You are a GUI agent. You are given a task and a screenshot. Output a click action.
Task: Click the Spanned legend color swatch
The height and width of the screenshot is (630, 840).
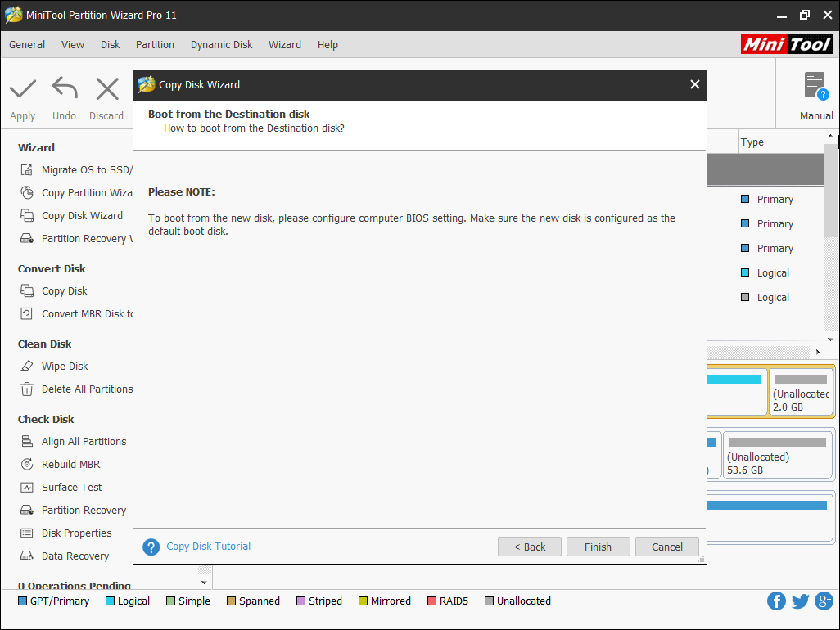232,601
